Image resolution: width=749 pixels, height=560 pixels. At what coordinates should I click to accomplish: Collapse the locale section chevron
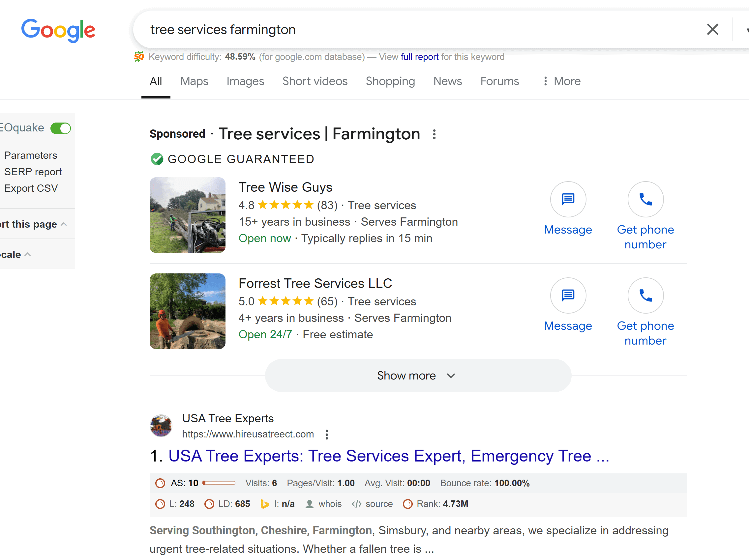click(x=28, y=254)
